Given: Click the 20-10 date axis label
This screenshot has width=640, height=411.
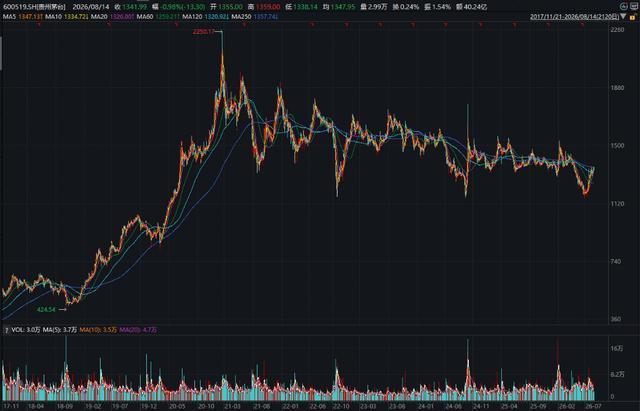Looking at the screenshot, I should (x=206, y=406).
